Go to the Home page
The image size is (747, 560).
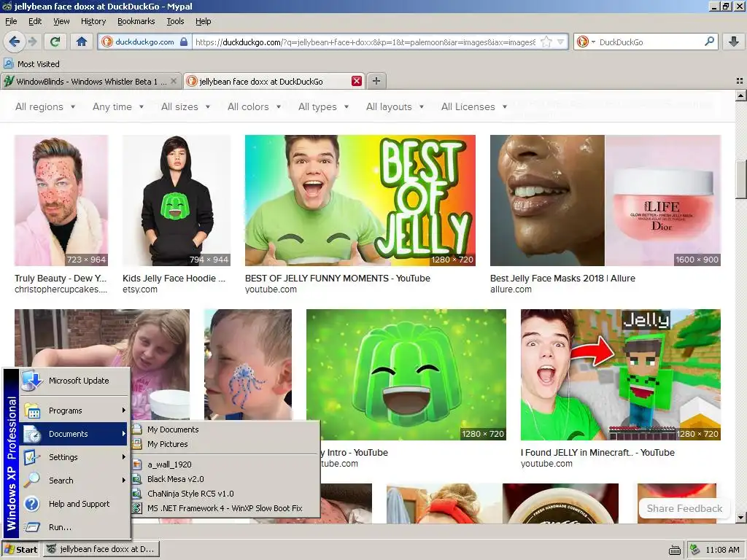(82, 42)
